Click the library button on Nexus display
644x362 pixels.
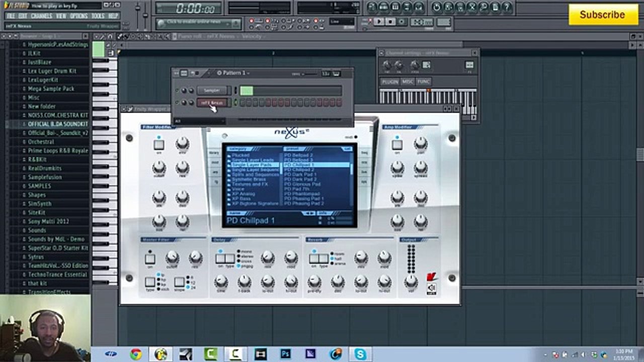point(214,152)
